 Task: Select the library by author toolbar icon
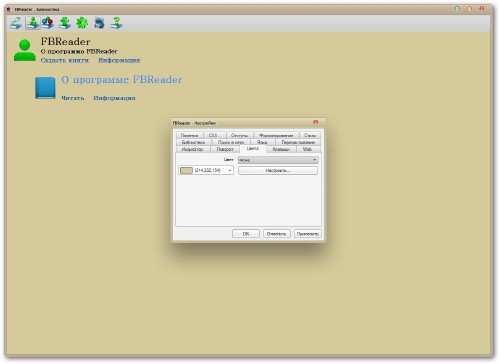(x=33, y=23)
